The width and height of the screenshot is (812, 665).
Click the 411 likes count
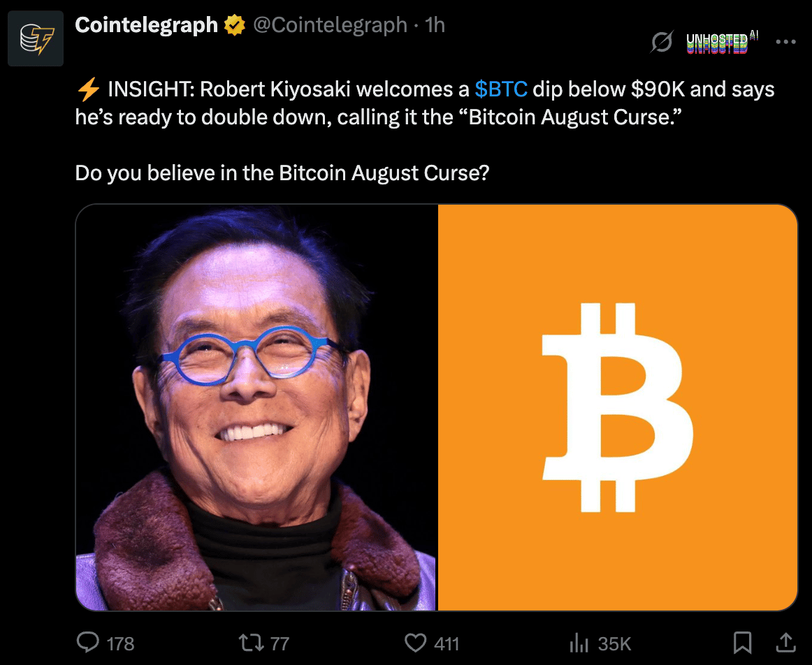447,644
